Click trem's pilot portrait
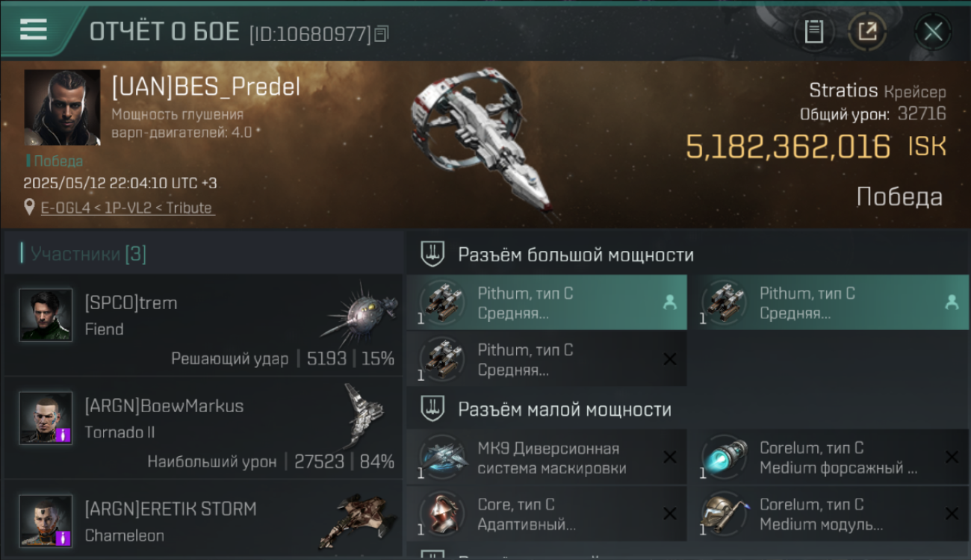971x560 pixels. [x=46, y=315]
